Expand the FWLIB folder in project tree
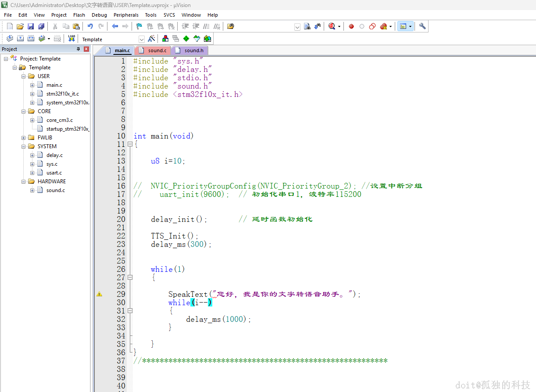 pyautogui.click(x=24, y=138)
